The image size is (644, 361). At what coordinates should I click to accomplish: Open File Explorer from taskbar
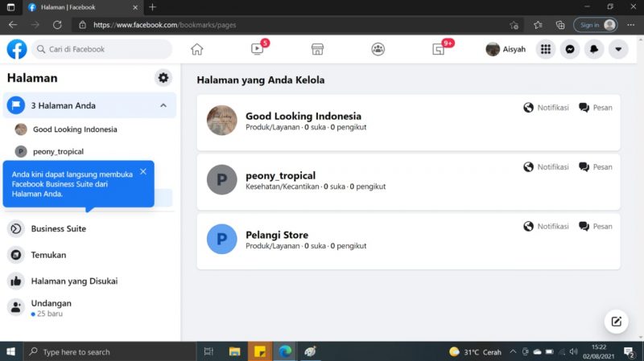[234, 351]
